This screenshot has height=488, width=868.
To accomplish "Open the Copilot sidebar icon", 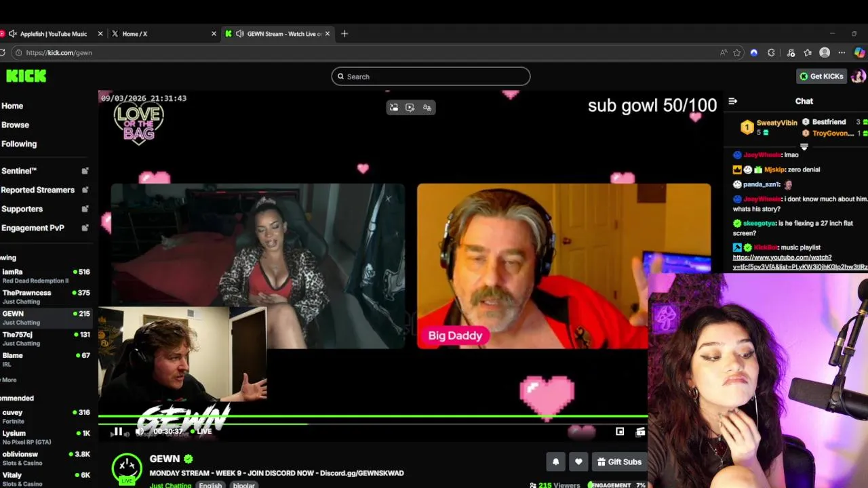I will click(x=859, y=52).
